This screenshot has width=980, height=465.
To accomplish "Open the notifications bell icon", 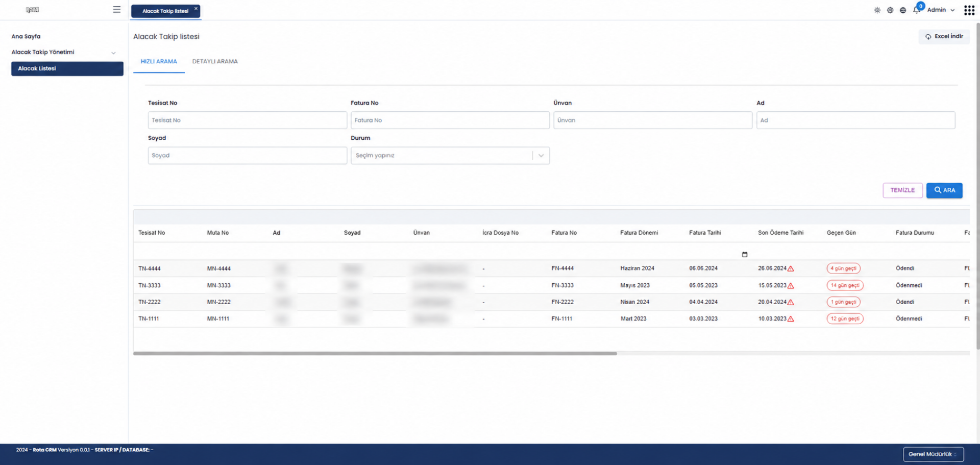I will [x=917, y=10].
